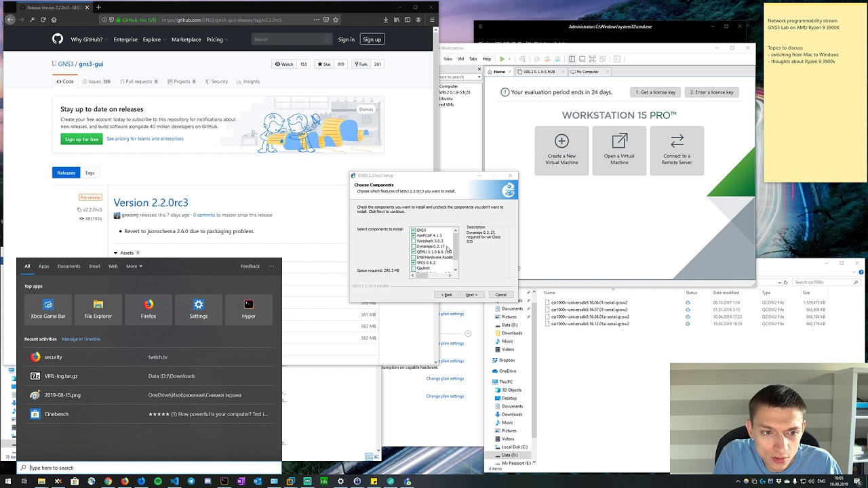Screen dimensions: 868x488
Task: Click the Firefox back arrow button
Action: (x=9, y=20)
